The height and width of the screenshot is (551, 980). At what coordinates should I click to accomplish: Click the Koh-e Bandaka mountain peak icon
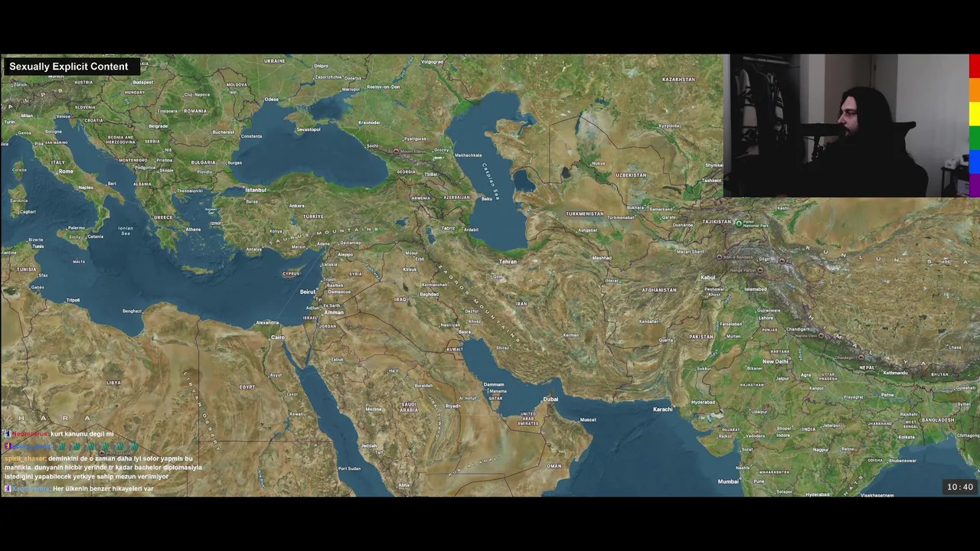coord(720,257)
